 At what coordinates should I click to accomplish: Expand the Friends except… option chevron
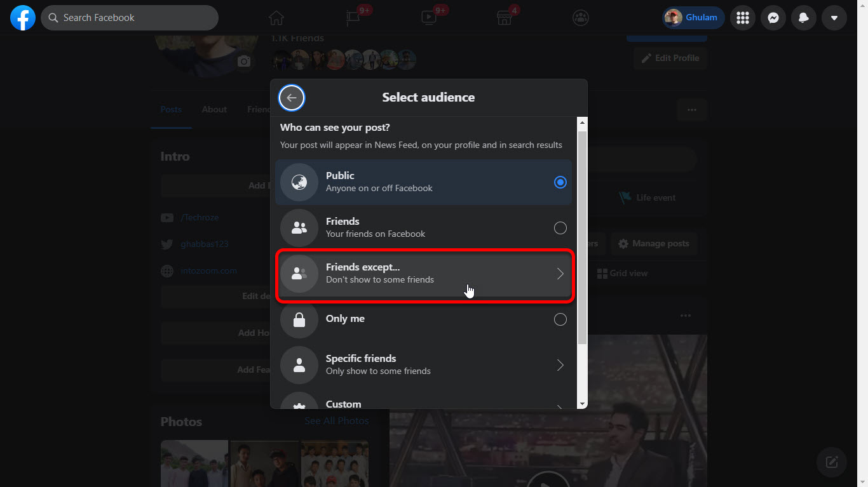click(560, 274)
